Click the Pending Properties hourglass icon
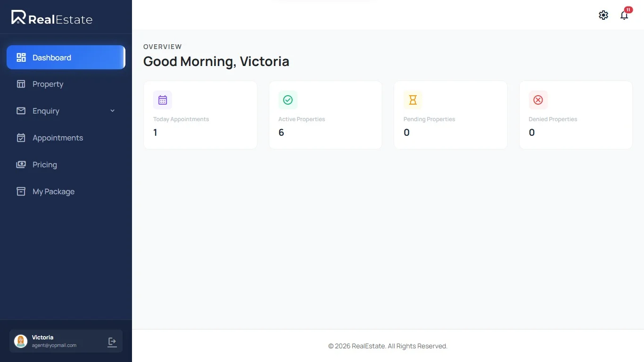Image resolution: width=644 pixels, height=362 pixels. [x=413, y=99]
